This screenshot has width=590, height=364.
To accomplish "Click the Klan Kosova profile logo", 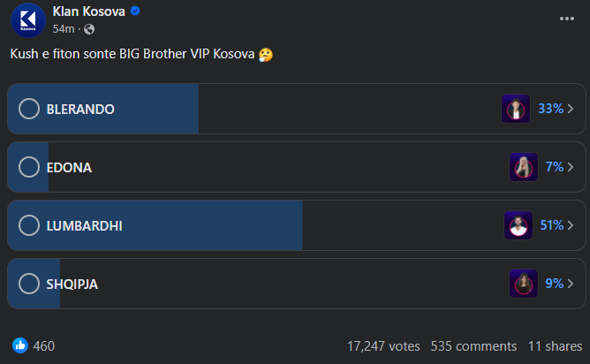I will tap(28, 20).
